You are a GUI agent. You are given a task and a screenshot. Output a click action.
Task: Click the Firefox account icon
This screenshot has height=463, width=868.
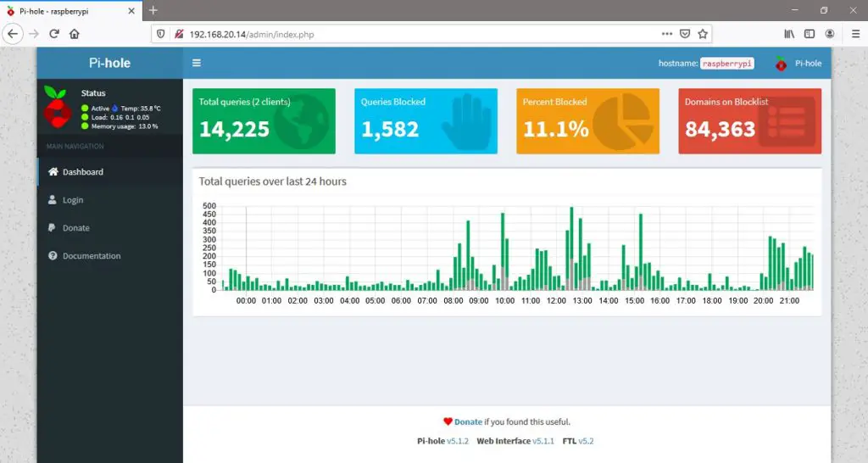(830, 35)
